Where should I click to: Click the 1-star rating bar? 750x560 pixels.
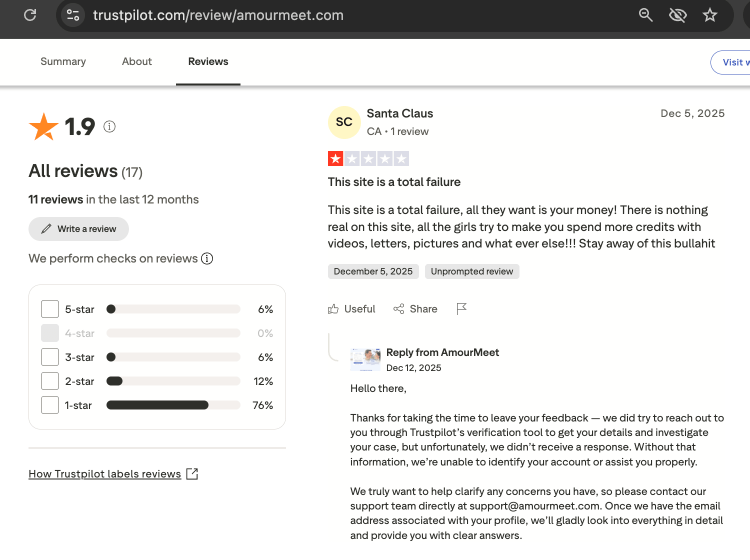point(173,405)
